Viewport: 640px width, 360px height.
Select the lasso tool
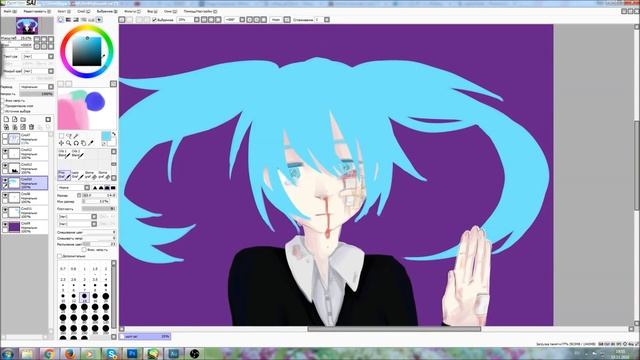click(69, 136)
